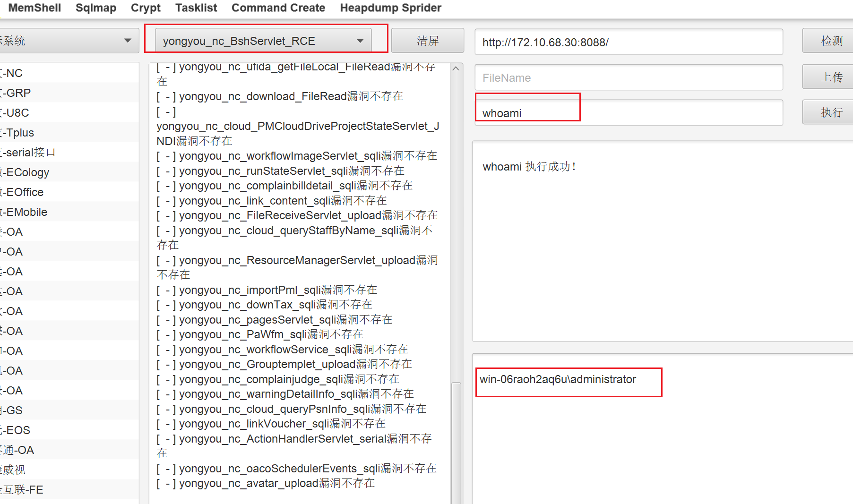
Task: Click the win-06raoh2aq6u\administrator output text
Action: [558, 379]
